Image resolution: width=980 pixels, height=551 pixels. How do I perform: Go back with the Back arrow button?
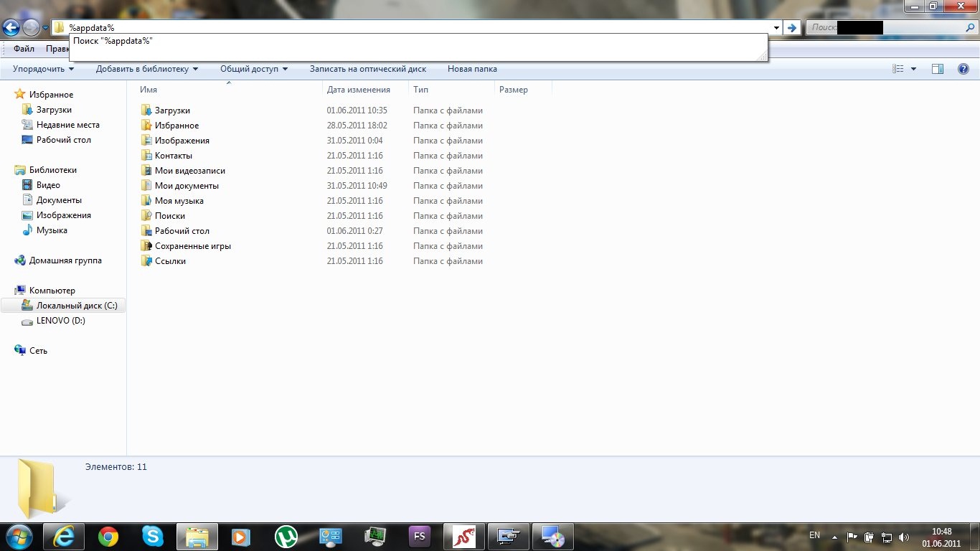[x=11, y=28]
